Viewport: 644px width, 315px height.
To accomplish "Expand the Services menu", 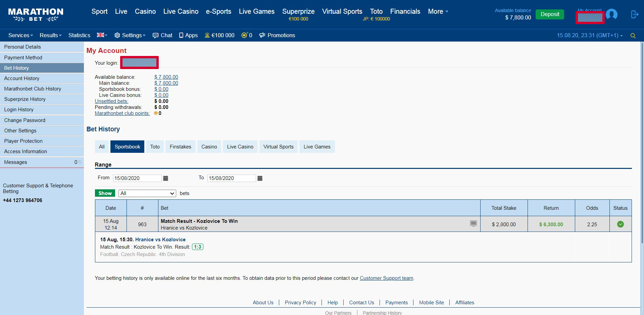I will pos(20,35).
